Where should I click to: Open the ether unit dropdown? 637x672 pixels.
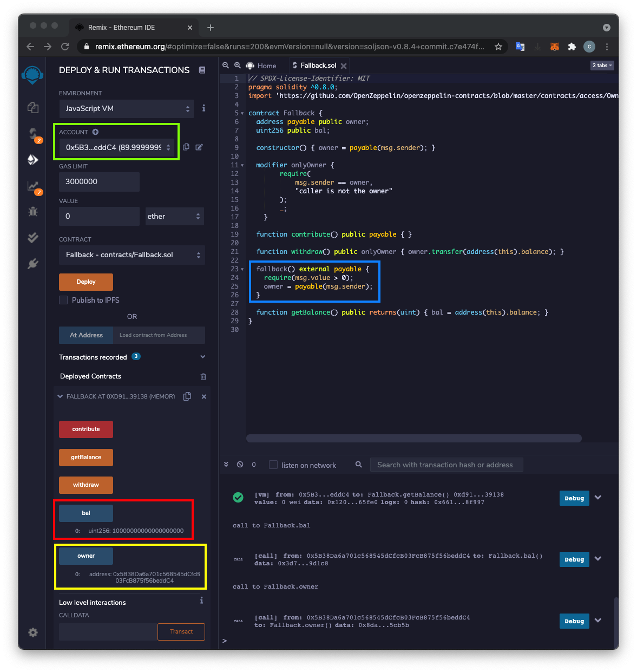click(174, 216)
